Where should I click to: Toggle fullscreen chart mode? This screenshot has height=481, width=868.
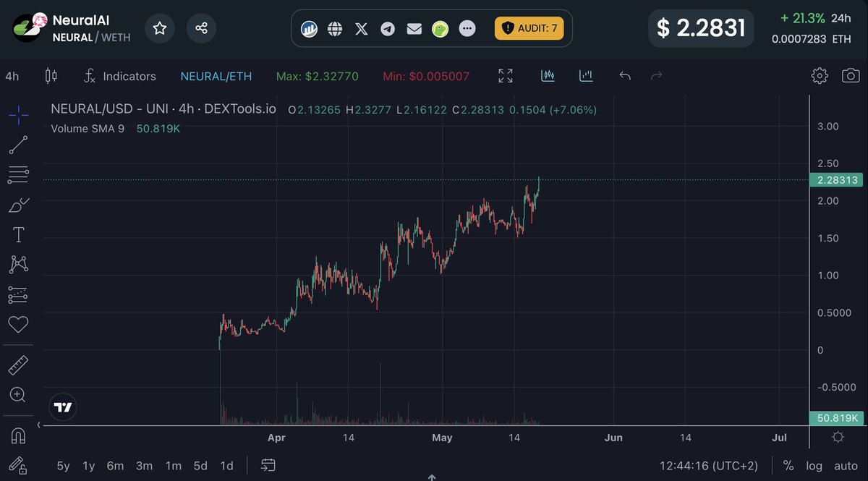tap(506, 76)
